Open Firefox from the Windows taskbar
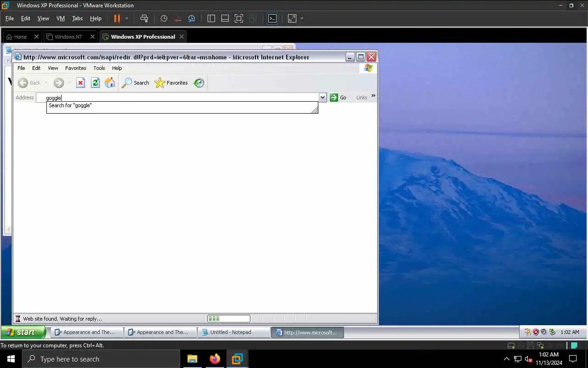This screenshot has width=588, height=368. point(215,359)
